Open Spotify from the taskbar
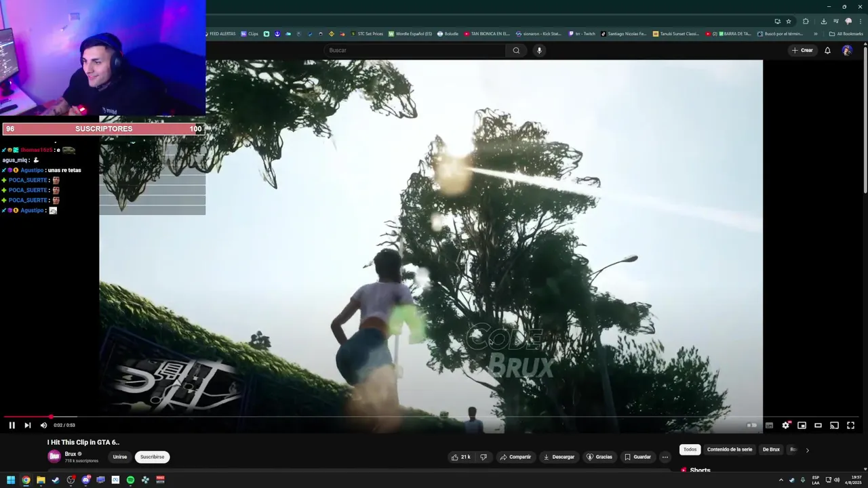This screenshot has height=488, width=868. coord(130,480)
